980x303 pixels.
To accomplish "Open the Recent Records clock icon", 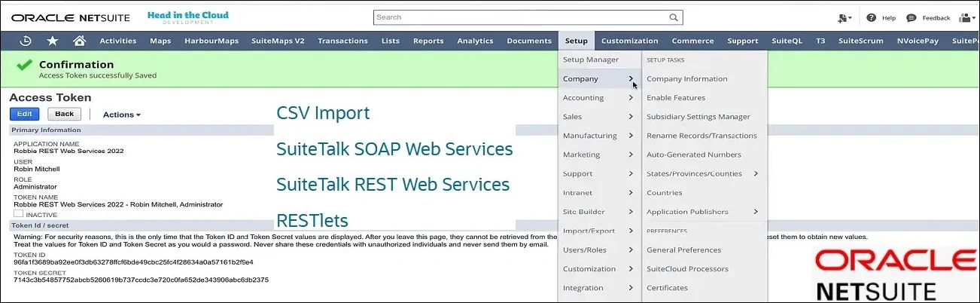I will point(26,41).
